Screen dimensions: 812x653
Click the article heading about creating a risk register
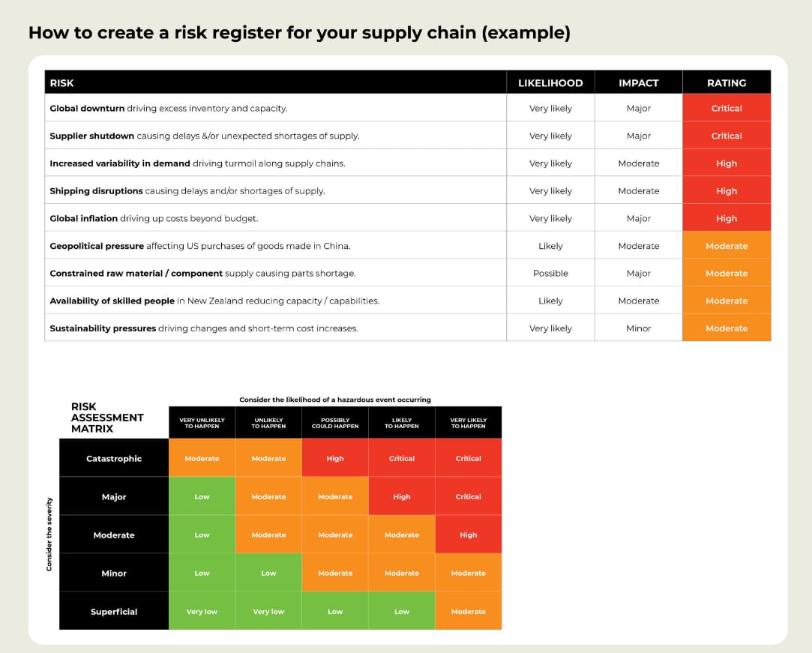pos(298,33)
